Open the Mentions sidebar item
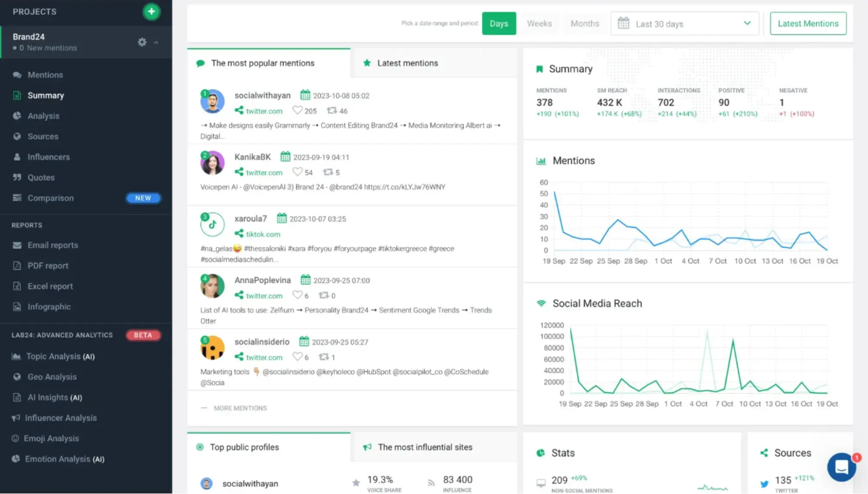Viewport: 868px width, 494px height. click(x=45, y=75)
